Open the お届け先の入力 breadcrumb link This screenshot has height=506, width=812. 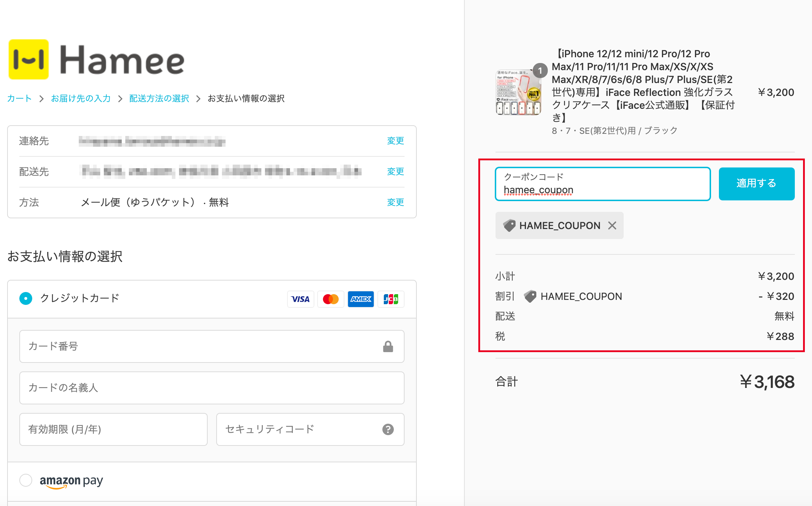click(81, 98)
